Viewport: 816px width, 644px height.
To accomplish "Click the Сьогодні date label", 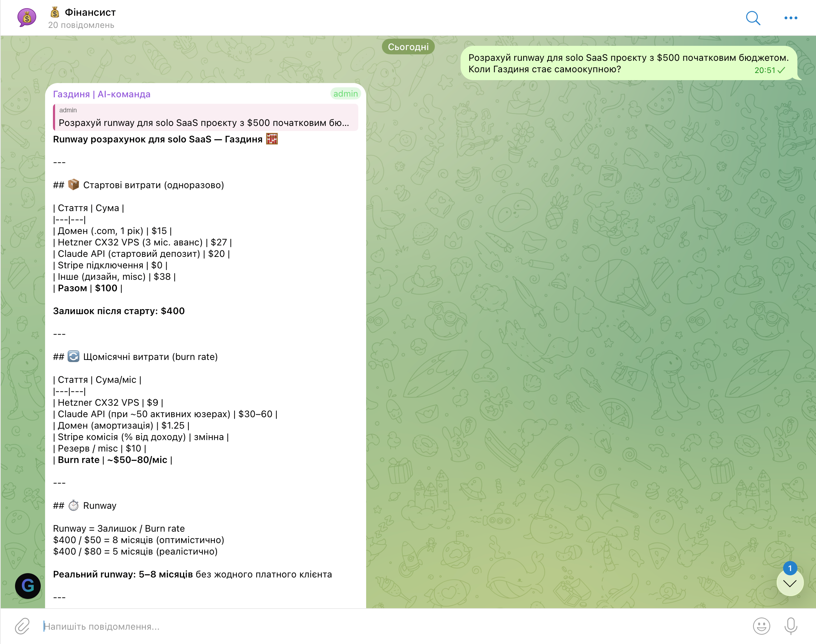I will click(x=408, y=47).
